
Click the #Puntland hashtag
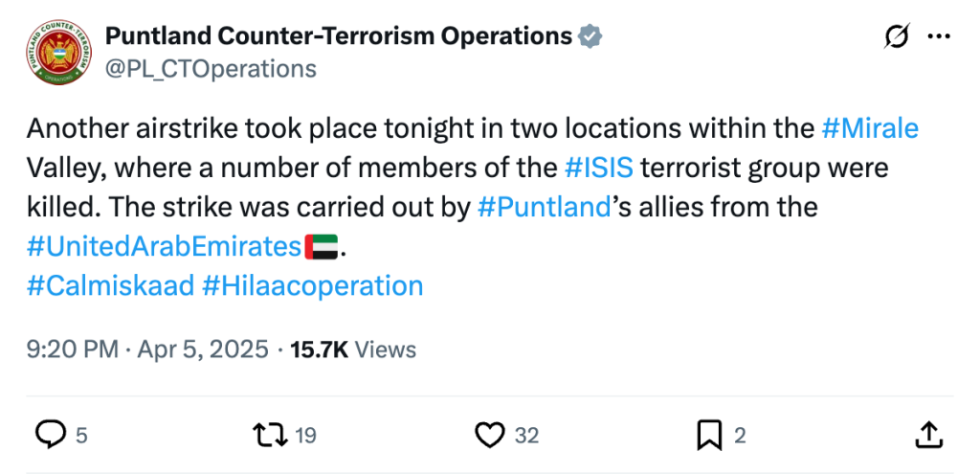pos(544,207)
